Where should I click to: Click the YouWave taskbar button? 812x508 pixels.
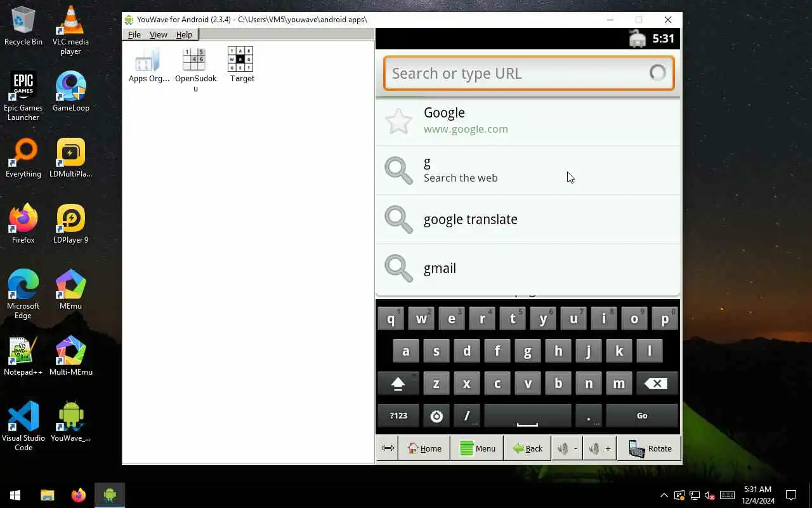coord(110,495)
